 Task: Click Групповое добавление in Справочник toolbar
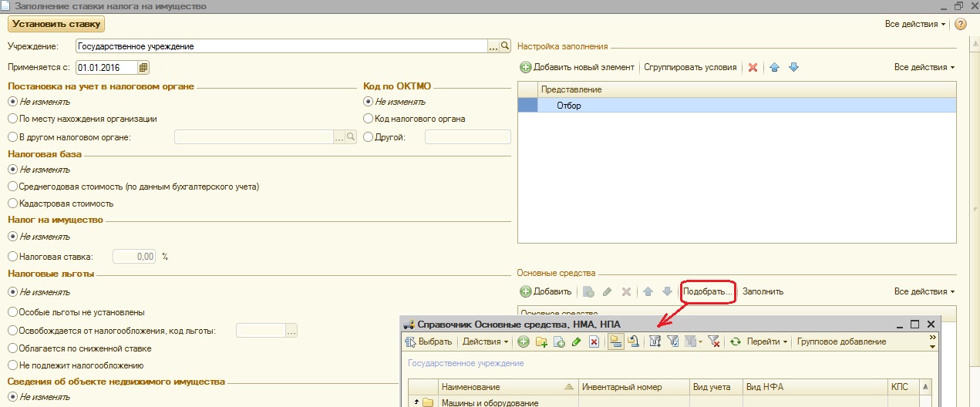coord(841,341)
